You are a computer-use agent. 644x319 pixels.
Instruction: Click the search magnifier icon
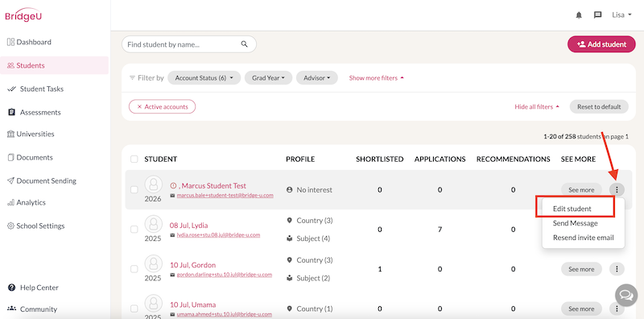pos(245,44)
